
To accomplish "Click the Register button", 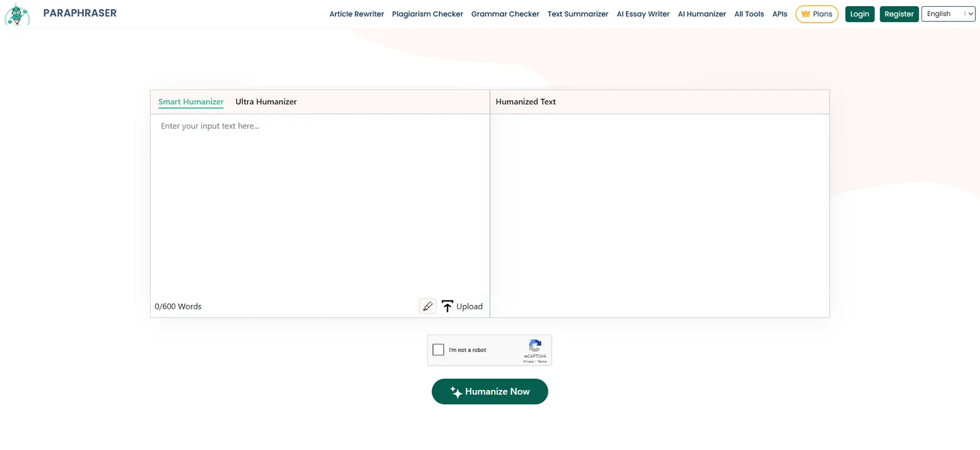I will point(899,14).
